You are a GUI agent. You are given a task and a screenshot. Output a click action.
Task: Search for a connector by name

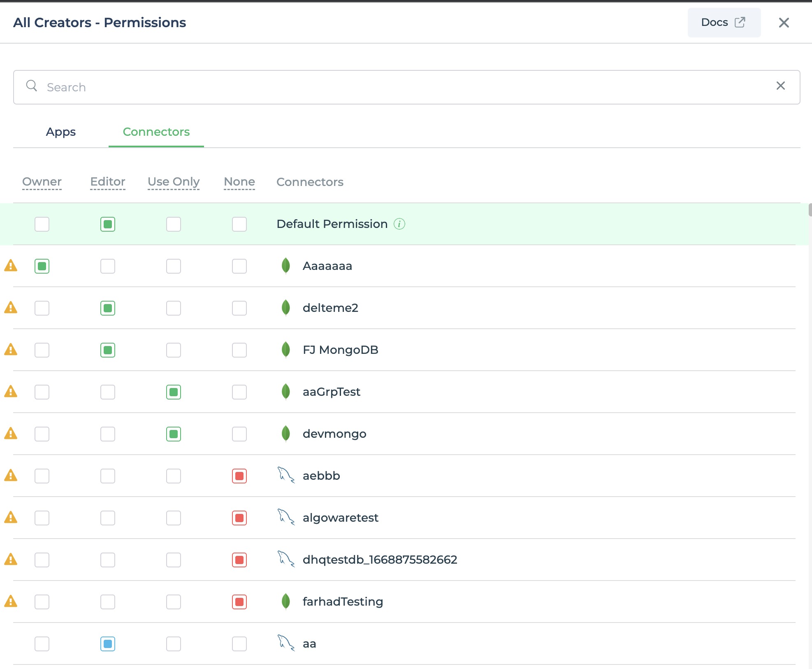tap(406, 87)
